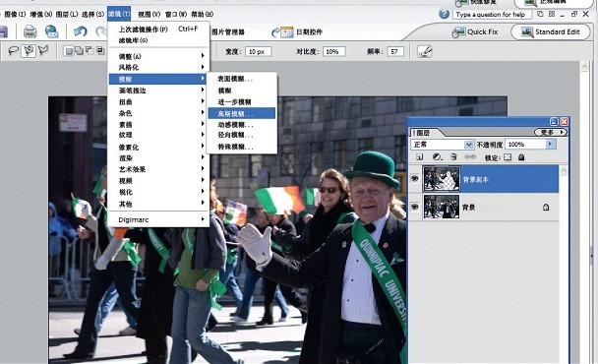Click the lock icon on 背景 layer
Screen dimensions: 598x364
546,208
